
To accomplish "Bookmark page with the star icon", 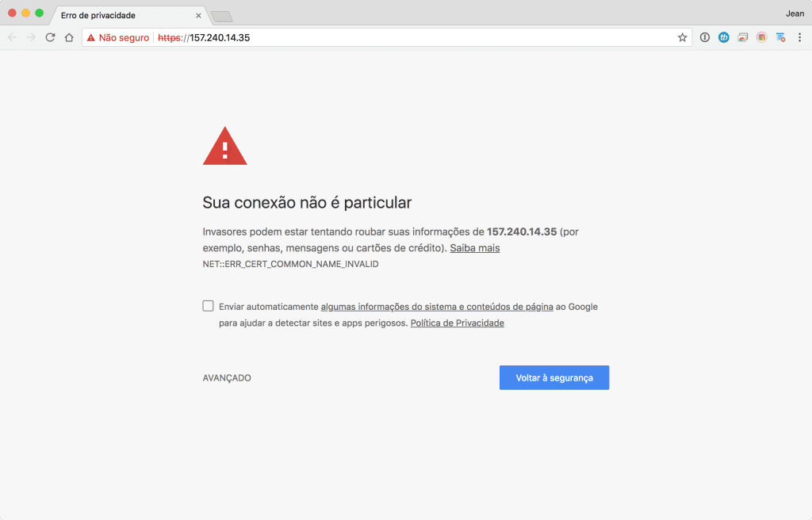I will [x=682, y=37].
